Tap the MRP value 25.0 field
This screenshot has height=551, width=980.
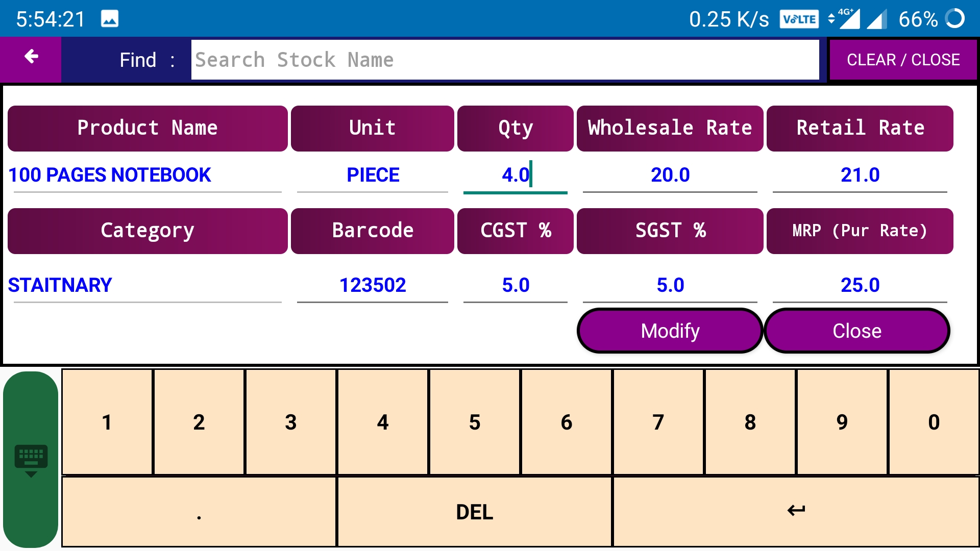[x=860, y=285]
